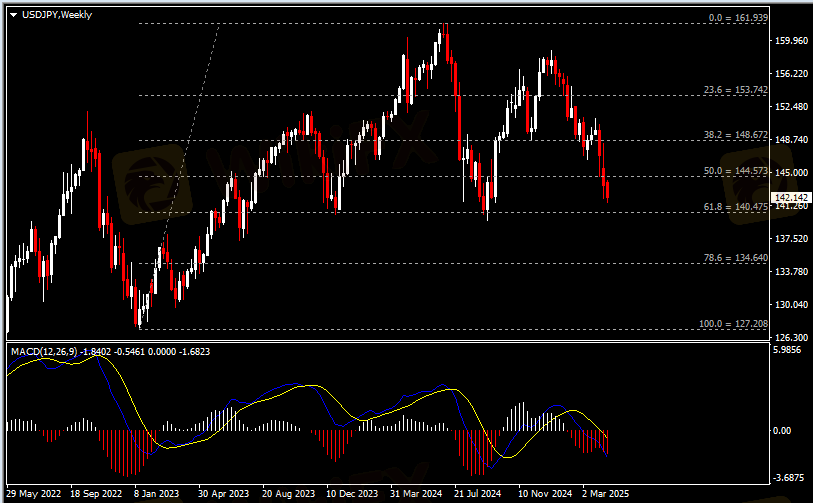Viewport: 813px width, 503px height.
Task: Click the 10 Nov 2024 date label
Action: pos(545,494)
